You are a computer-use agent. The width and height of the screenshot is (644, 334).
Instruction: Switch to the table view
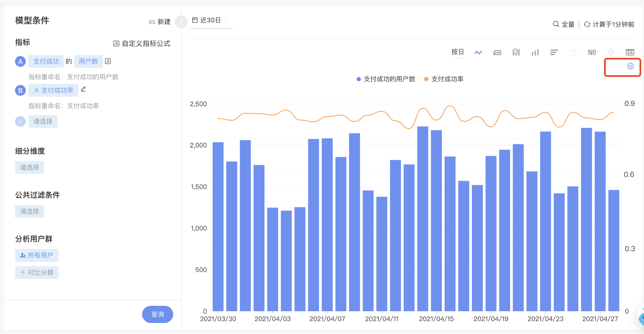[x=630, y=52]
